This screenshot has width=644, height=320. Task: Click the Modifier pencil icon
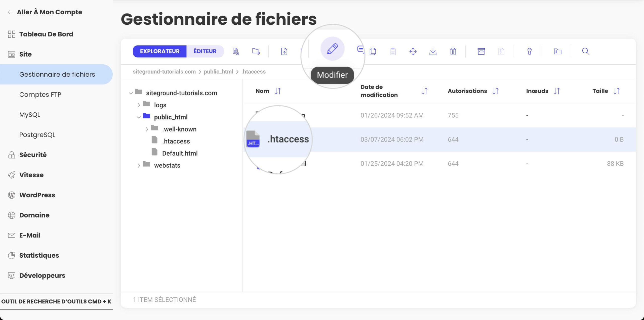point(332,49)
